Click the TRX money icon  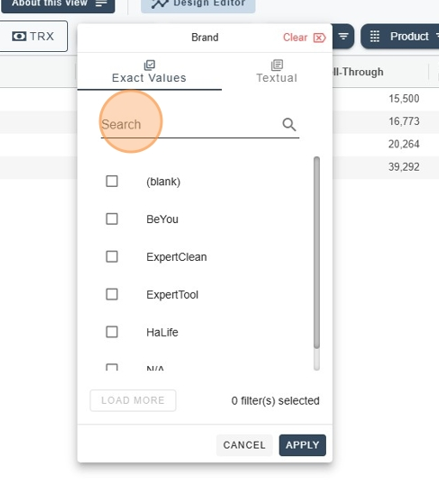pyautogui.click(x=19, y=36)
